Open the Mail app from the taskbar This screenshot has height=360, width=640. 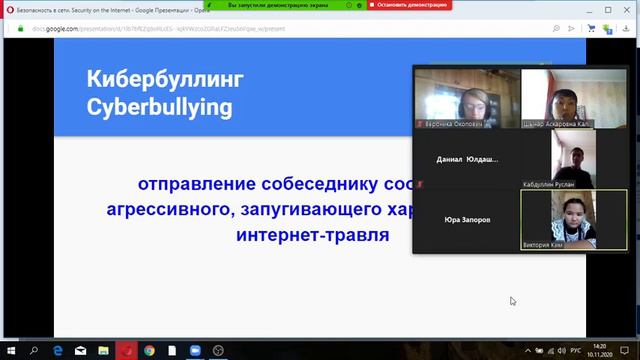80,351
